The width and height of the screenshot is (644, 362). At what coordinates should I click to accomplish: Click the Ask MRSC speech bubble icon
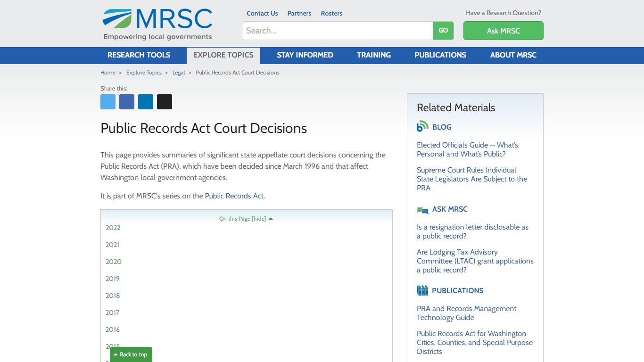pyautogui.click(x=422, y=210)
